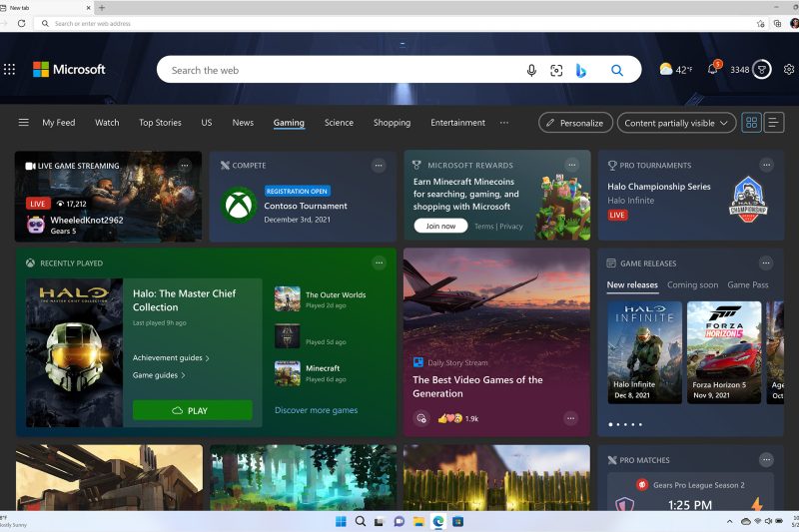The width and height of the screenshot is (799, 532).
Task: Open Bing chat icon in search box
Action: [x=581, y=70]
